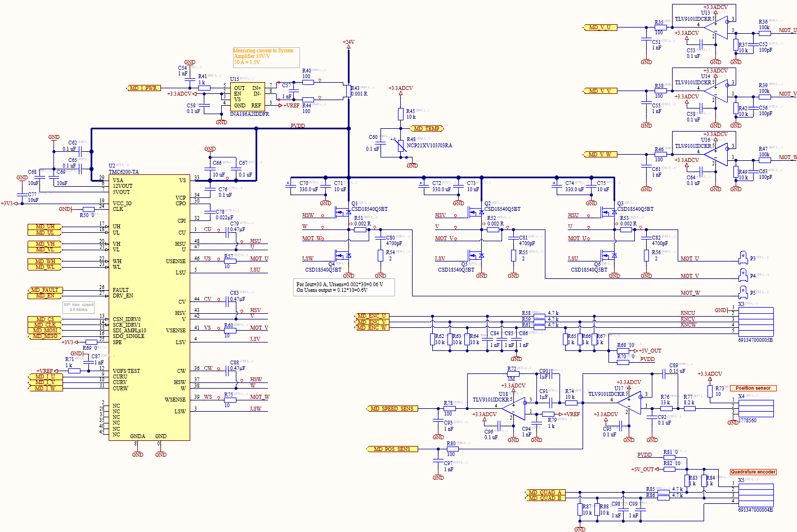This screenshot has width=797, height=532.
Task: Select the MD_FAULT port label
Action: tap(46, 290)
